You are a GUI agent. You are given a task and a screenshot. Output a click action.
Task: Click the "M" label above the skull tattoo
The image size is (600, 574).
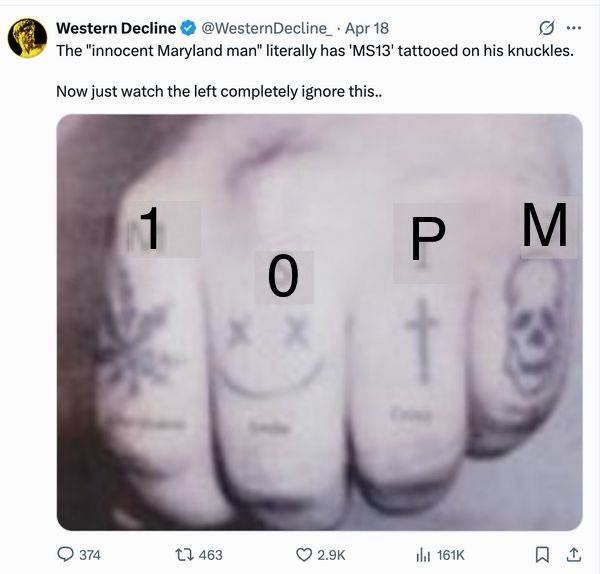pos(544,226)
